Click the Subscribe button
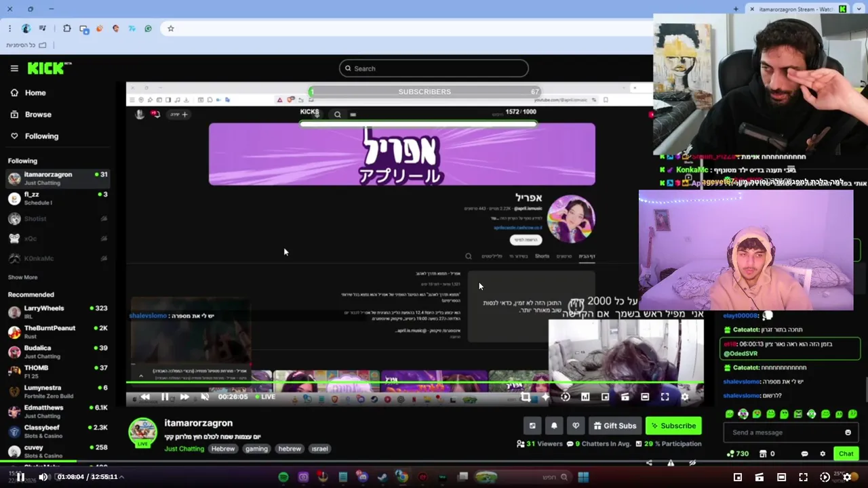Screen dimensions: 868x488 tap(673, 426)
